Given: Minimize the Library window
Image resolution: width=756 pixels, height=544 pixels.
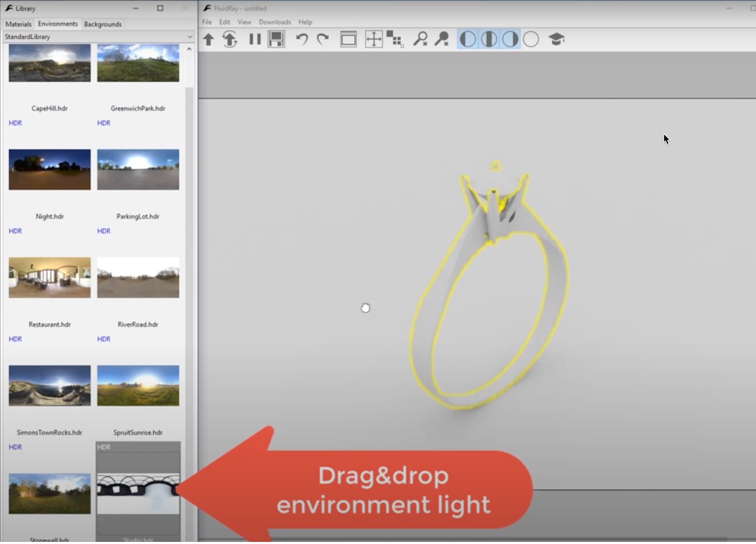Looking at the screenshot, I should (x=135, y=8).
